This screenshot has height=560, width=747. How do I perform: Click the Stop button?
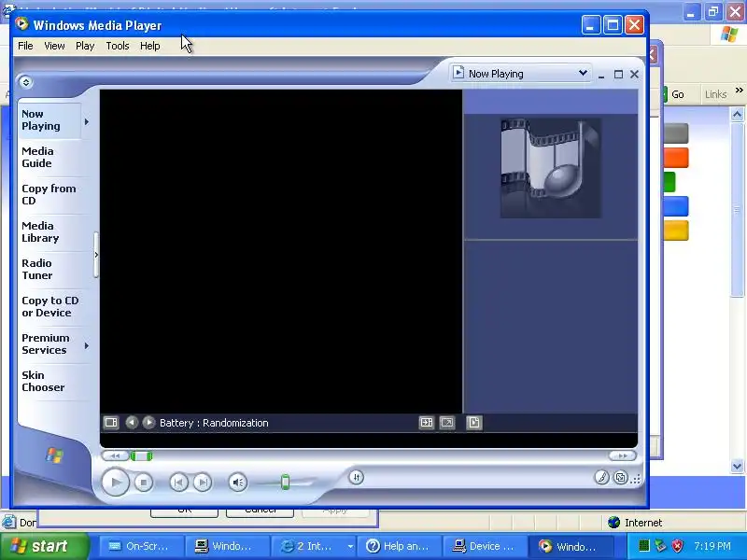(144, 483)
